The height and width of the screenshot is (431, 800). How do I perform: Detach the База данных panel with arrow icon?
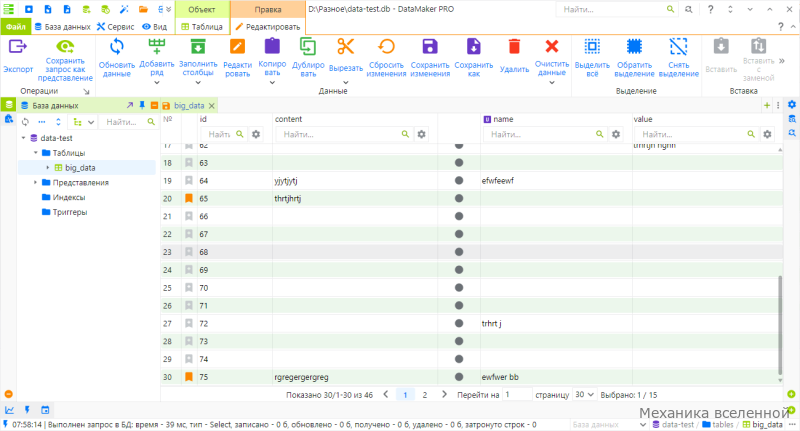tap(130, 105)
